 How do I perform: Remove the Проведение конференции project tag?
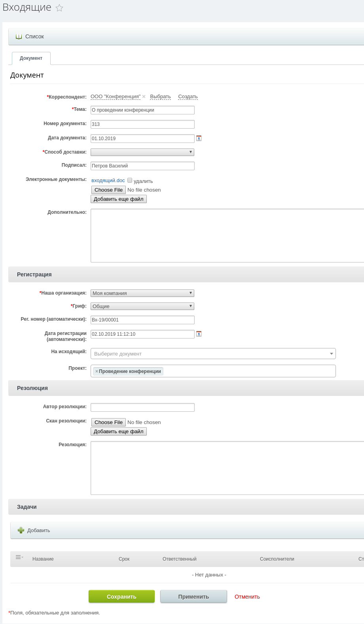pos(97,371)
